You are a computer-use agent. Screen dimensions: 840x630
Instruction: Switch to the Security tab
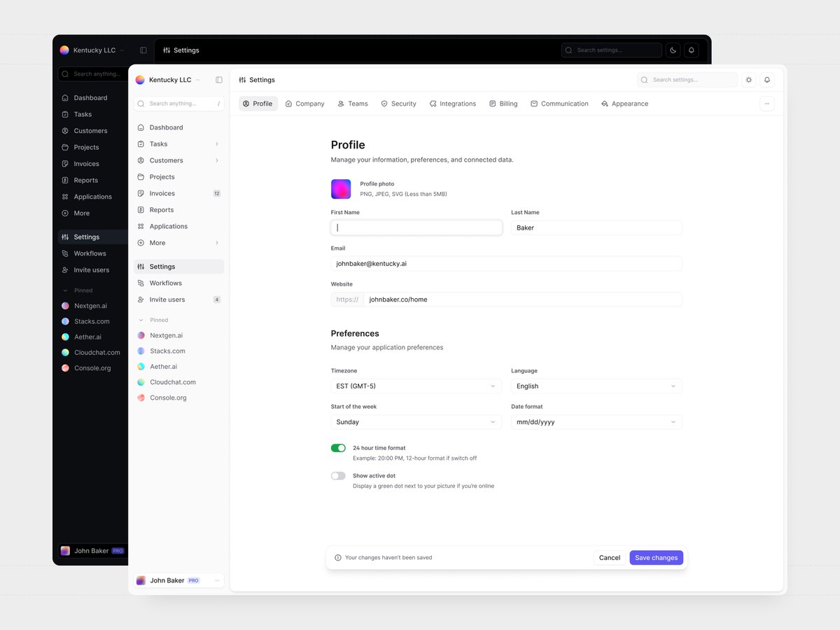[398, 104]
